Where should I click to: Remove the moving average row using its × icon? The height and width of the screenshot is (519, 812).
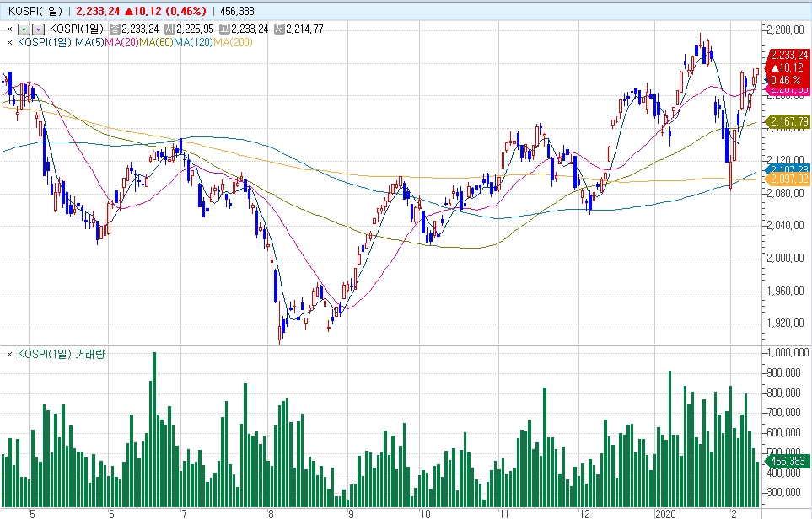click(x=9, y=41)
